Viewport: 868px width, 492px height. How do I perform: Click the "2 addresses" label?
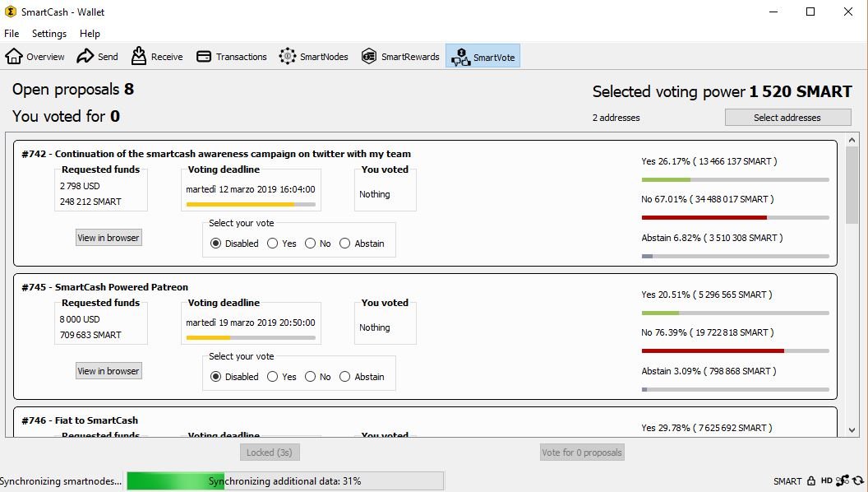tap(616, 118)
